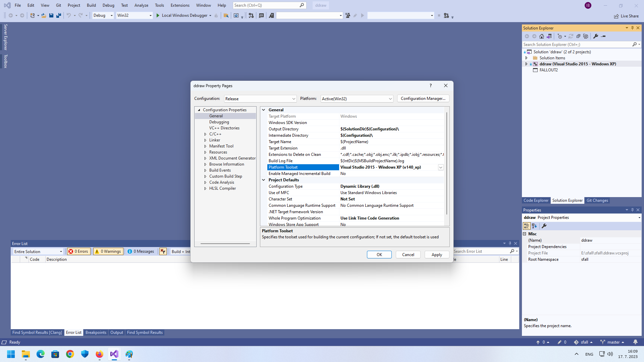Collapse the Configuration Properties tree node
Screen dimensions: 644x362
coord(199,110)
